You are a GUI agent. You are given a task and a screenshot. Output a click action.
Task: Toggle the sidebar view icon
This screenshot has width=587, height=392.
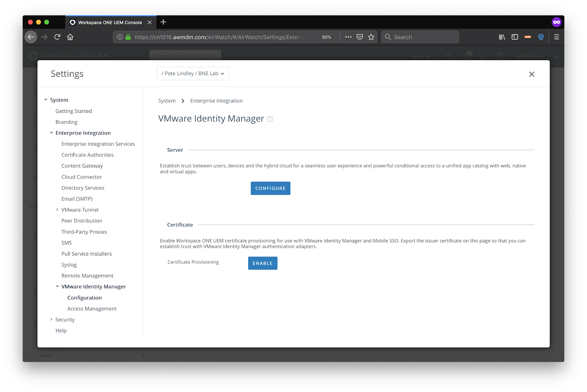pos(515,37)
